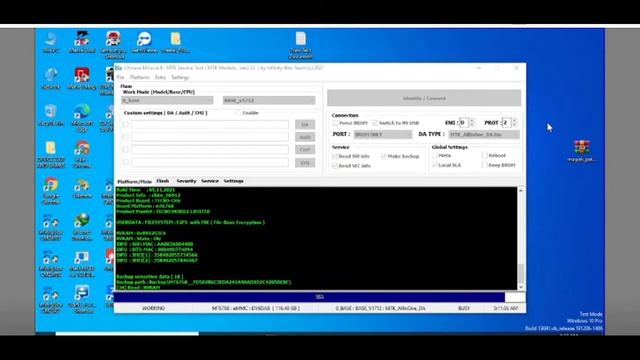The height and width of the screenshot is (360, 640).
Task: Click the Chinese Miracle title bar app icon
Action: tap(118, 68)
